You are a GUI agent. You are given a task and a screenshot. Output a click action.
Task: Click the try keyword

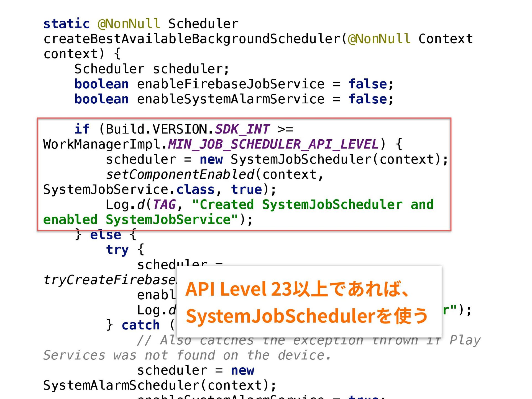click(117, 250)
